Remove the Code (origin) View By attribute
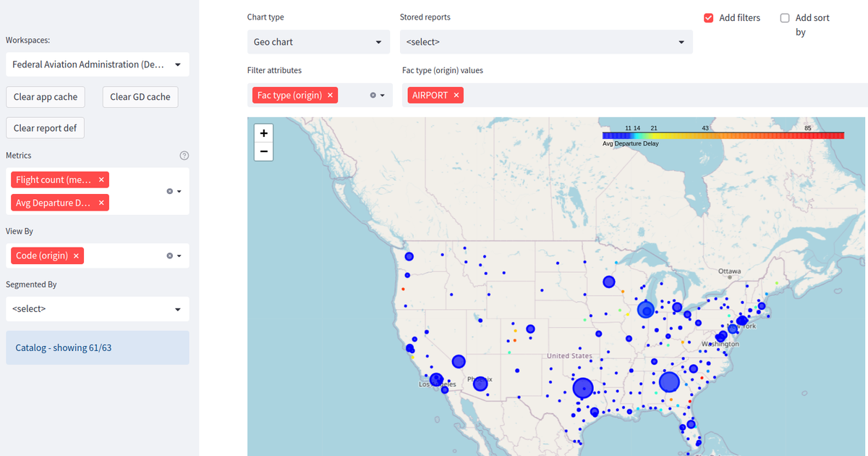 tap(76, 256)
